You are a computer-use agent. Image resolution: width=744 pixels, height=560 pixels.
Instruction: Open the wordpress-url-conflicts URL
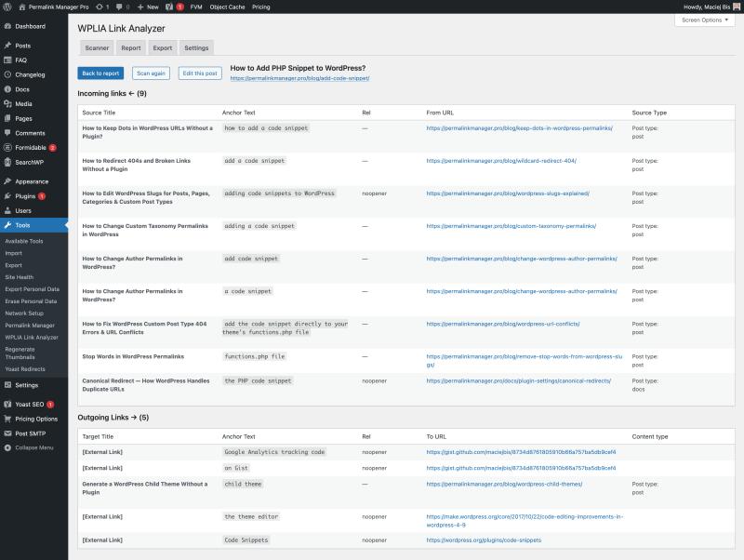503,324
